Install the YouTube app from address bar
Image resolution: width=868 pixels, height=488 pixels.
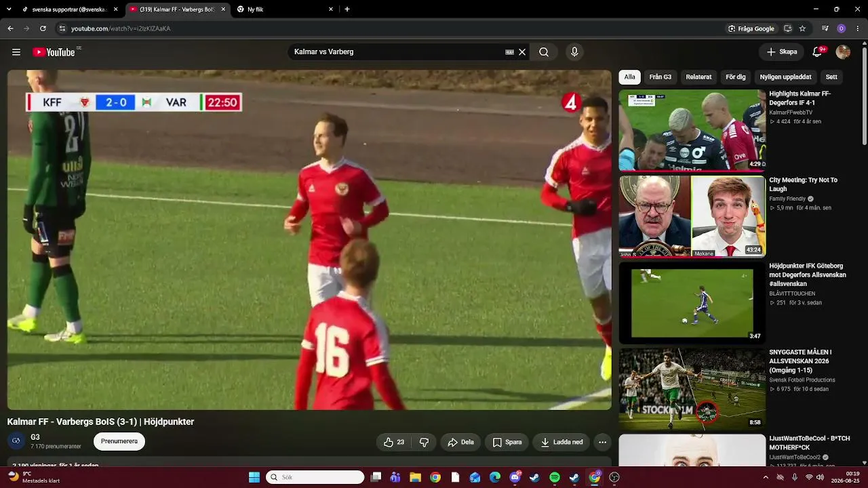[787, 28]
